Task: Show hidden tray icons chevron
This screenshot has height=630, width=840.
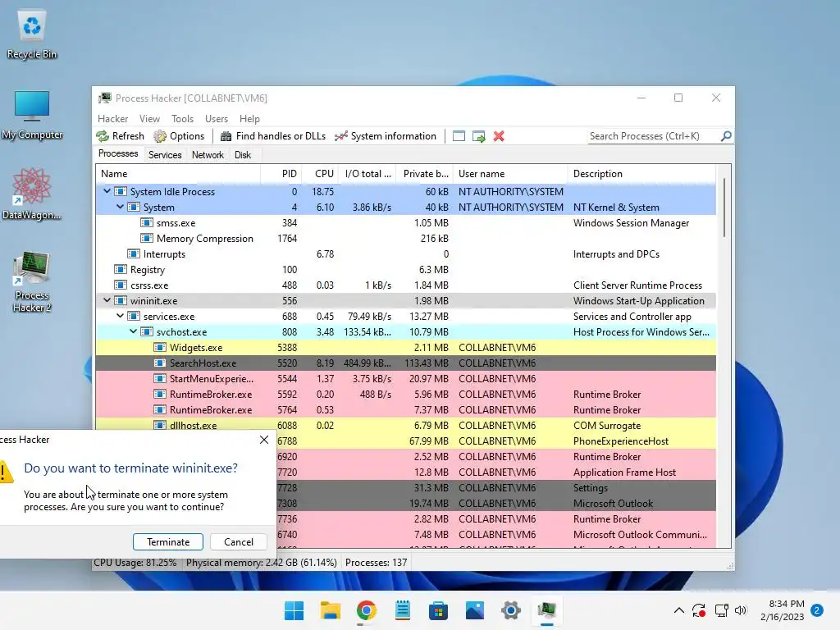Action: pyautogui.click(x=678, y=610)
